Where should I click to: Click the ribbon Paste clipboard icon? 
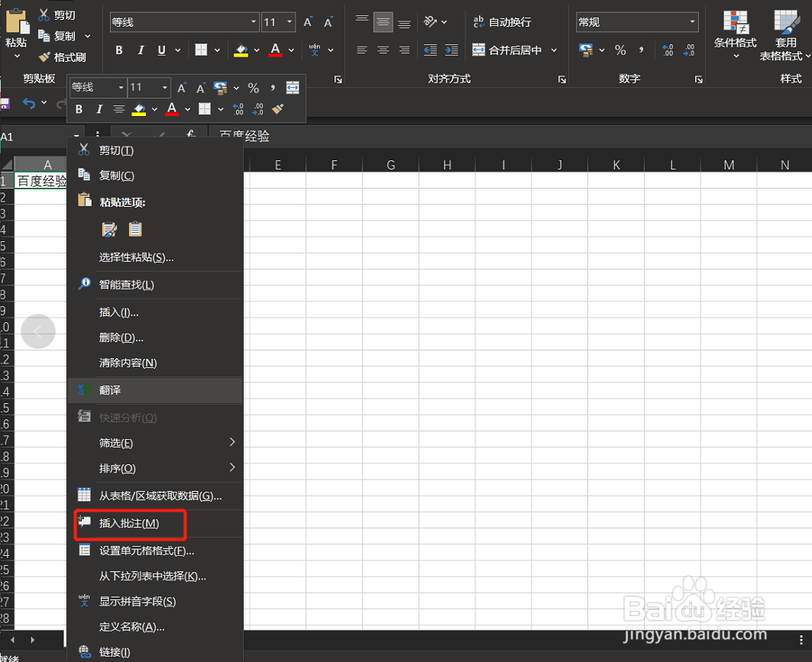click(17, 21)
